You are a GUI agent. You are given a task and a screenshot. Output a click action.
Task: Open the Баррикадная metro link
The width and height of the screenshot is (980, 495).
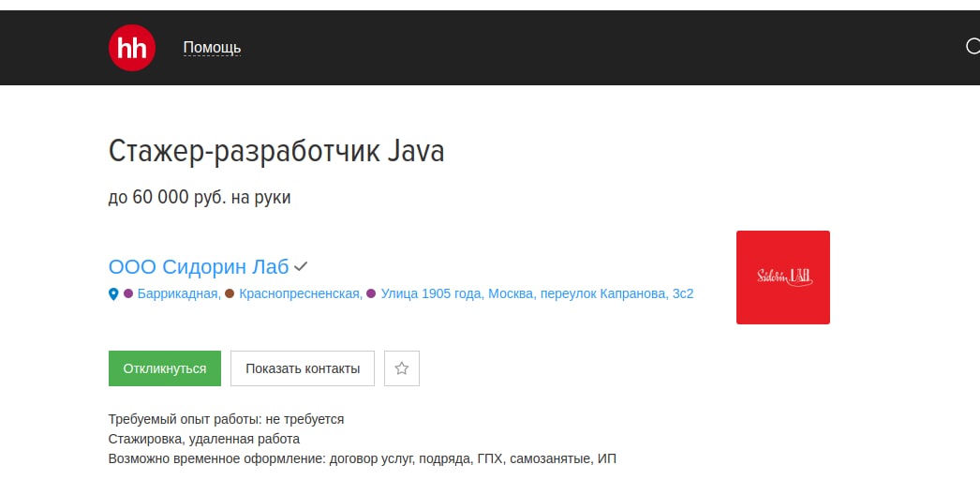tap(179, 293)
